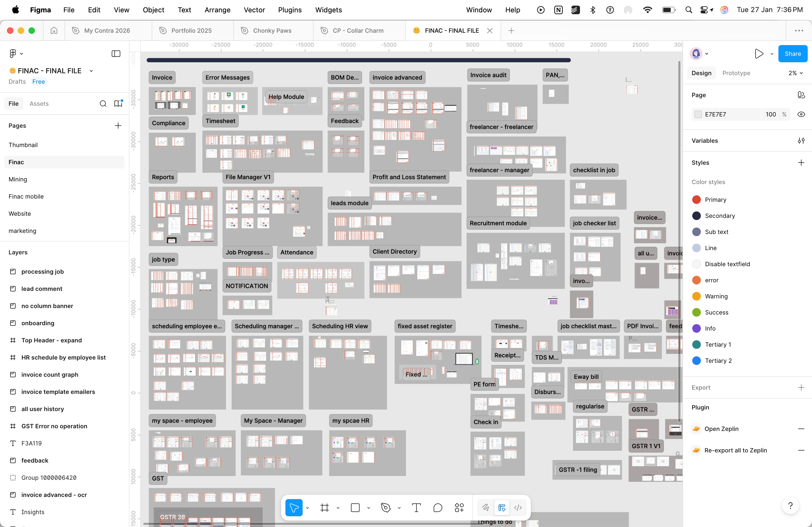
Task: Search layers with magnifier icon
Action: coord(103,104)
